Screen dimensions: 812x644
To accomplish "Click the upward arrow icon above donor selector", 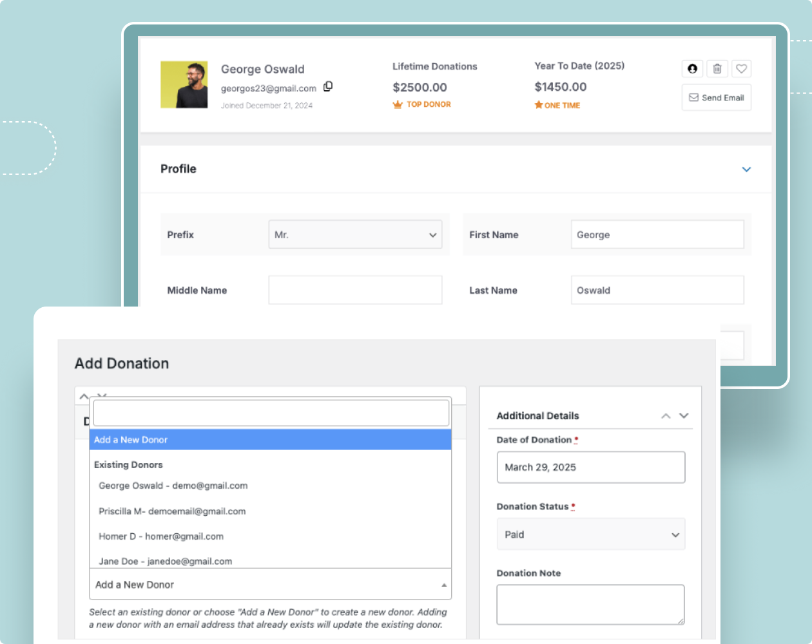I will point(83,395).
